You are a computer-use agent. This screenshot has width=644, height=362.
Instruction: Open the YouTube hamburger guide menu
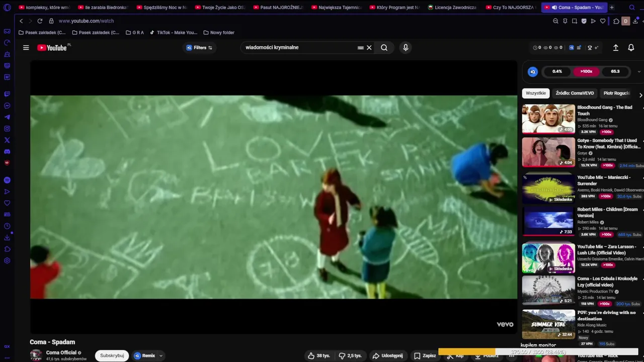coord(26,48)
